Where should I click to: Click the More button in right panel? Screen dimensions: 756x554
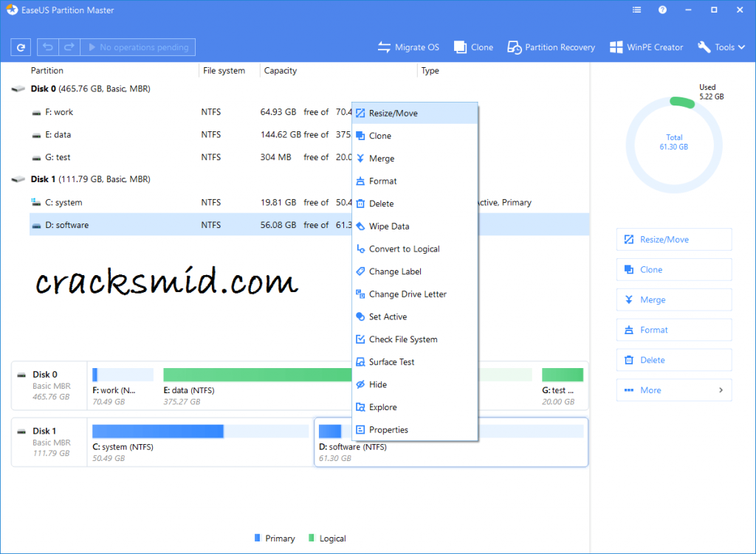pyautogui.click(x=674, y=390)
